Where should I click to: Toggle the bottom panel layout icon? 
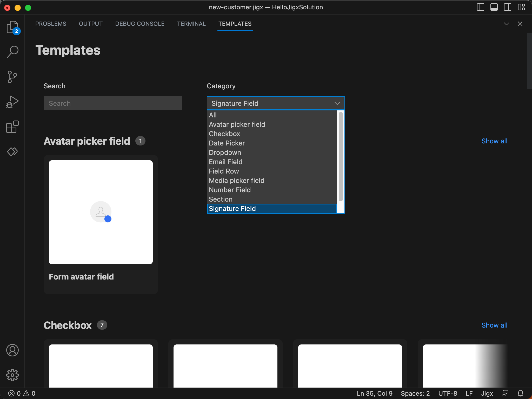pos(494,7)
